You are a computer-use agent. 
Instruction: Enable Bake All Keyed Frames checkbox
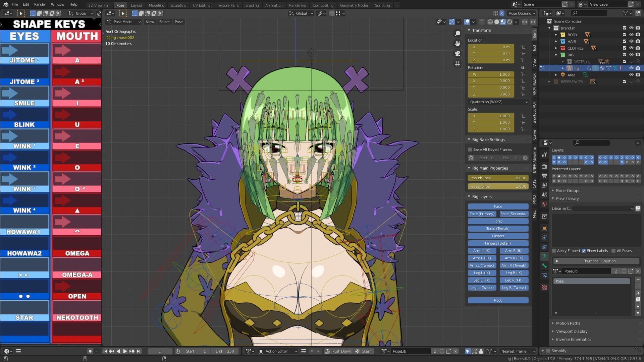click(470, 149)
